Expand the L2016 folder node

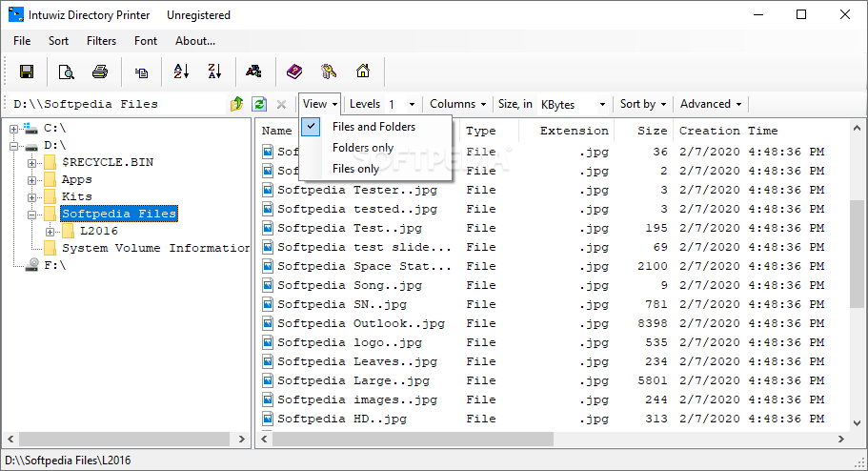click(x=50, y=232)
